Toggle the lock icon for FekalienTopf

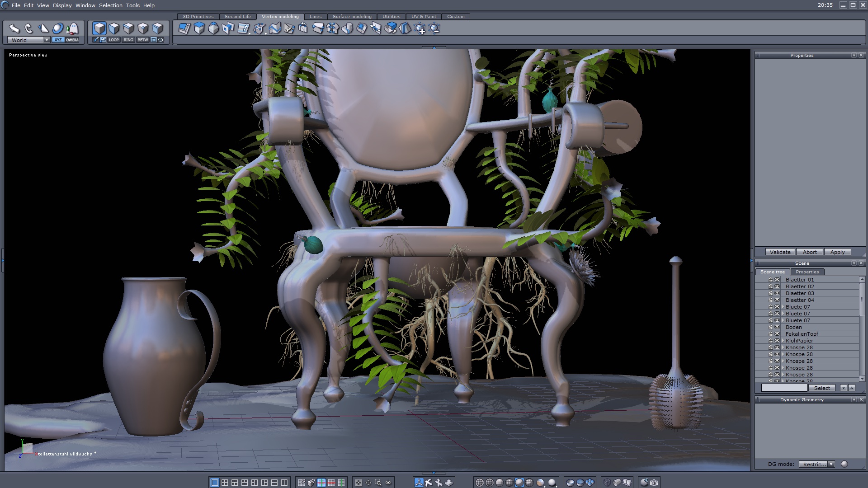771,334
